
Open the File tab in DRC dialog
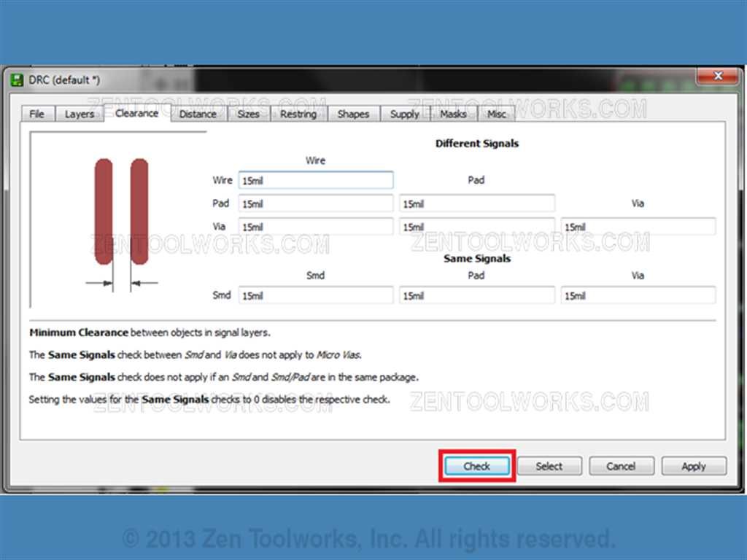(x=37, y=114)
